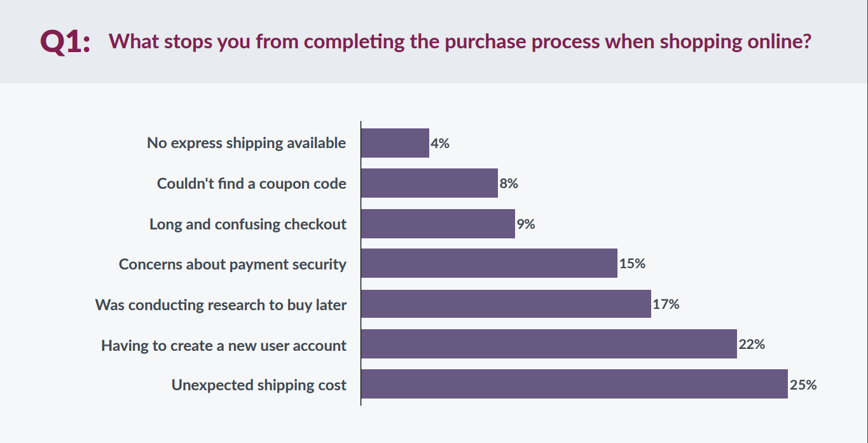Select 'Was conducting research to buy later' label
The image size is (868, 443).
pos(221,305)
